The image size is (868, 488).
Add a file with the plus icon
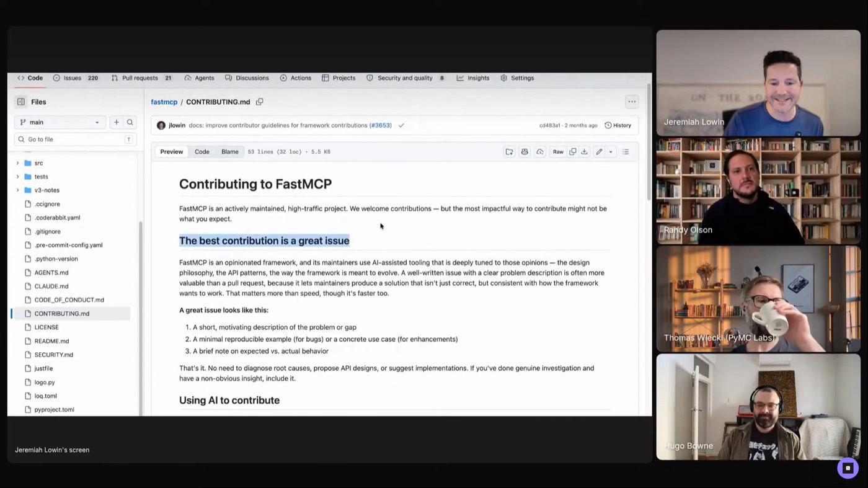click(x=116, y=122)
